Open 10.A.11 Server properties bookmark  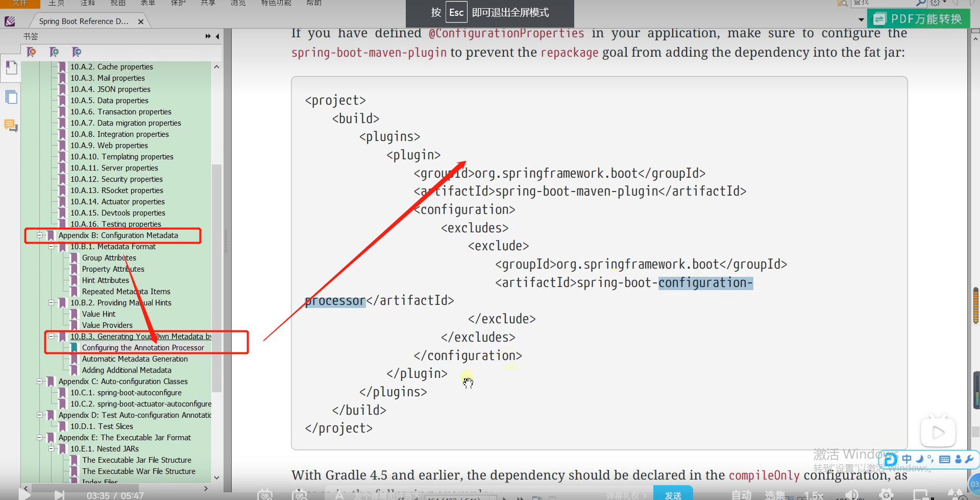tap(114, 168)
